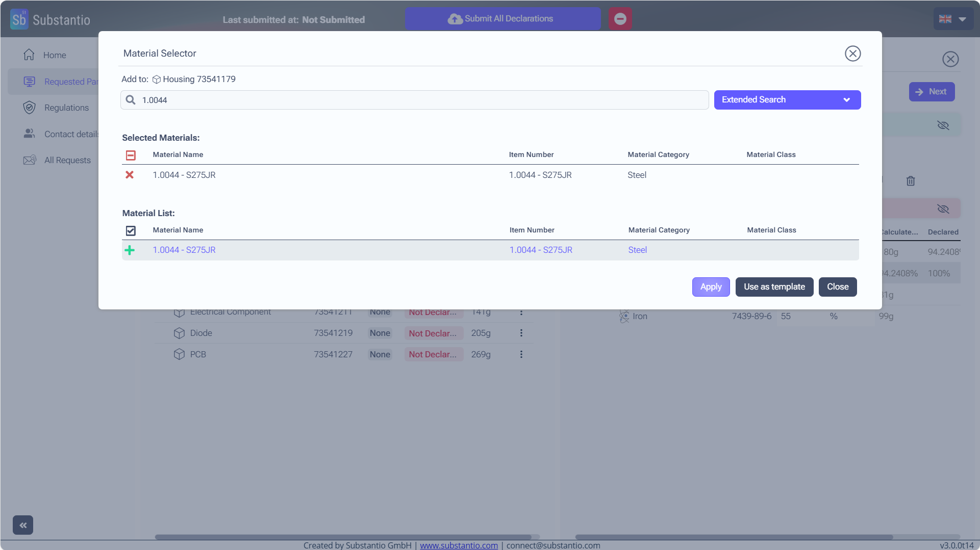Screen dimensions: 980x550
Task: Go to All Requests in sidebar
Action: coord(67,160)
